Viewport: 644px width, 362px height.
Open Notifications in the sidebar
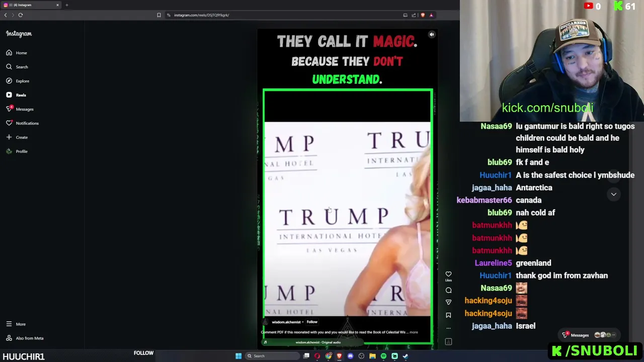coord(22,123)
